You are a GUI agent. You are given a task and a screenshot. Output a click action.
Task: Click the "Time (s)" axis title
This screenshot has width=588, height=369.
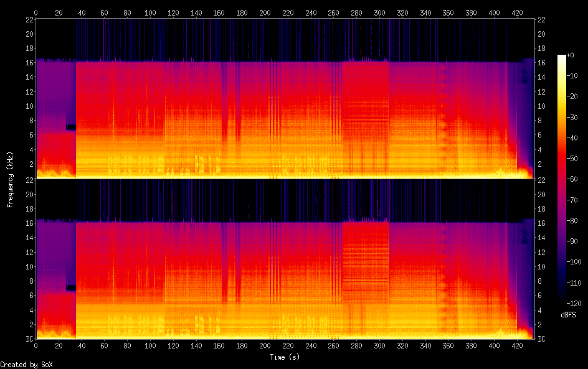(x=285, y=357)
